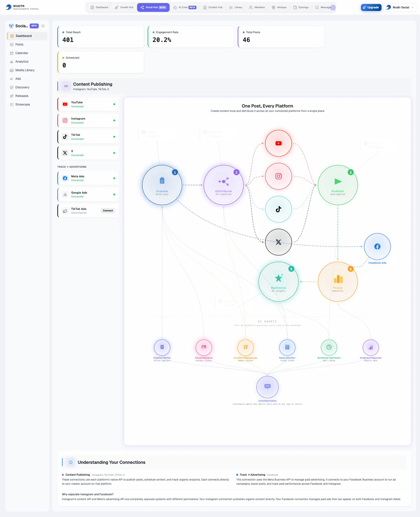Open the Growth Hub tab
This screenshot has width=420, height=517.
(124, 7)
